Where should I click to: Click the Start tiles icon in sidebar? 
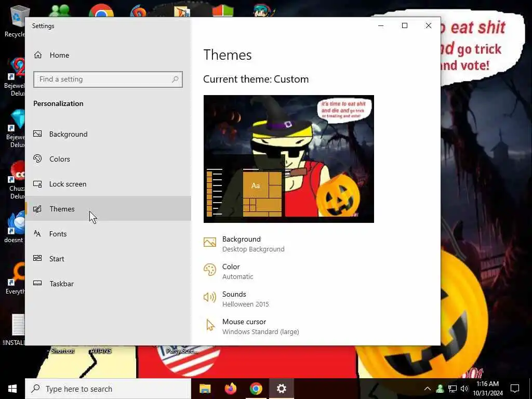point(37,258)
